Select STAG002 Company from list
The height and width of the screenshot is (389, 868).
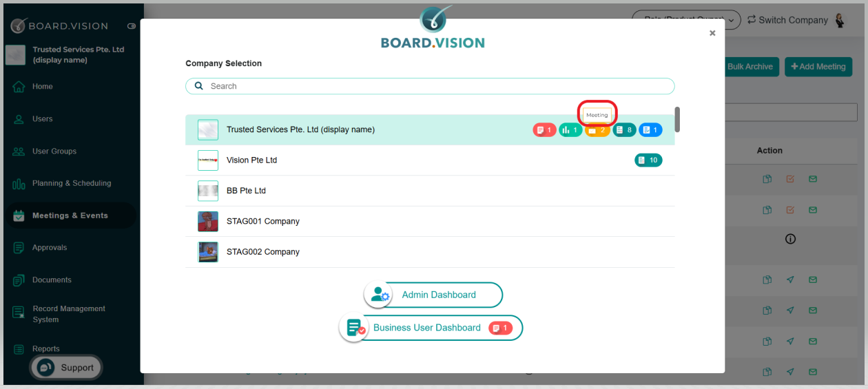[x=430, y=252]
